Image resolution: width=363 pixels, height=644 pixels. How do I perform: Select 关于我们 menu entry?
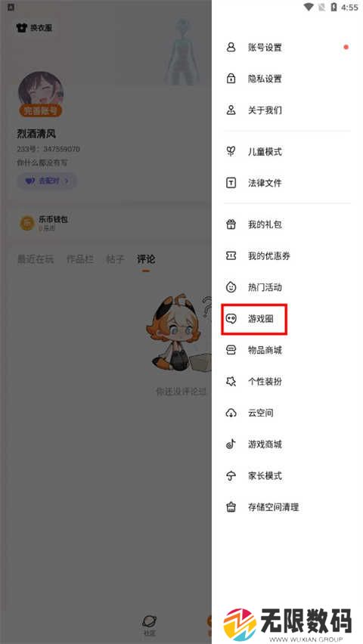point(287,110)
